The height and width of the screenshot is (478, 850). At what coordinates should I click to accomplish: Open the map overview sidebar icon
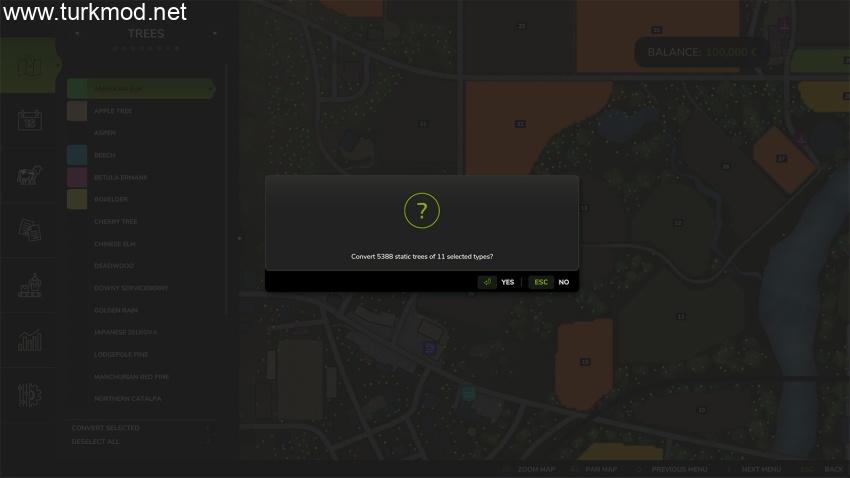[29, 67]
